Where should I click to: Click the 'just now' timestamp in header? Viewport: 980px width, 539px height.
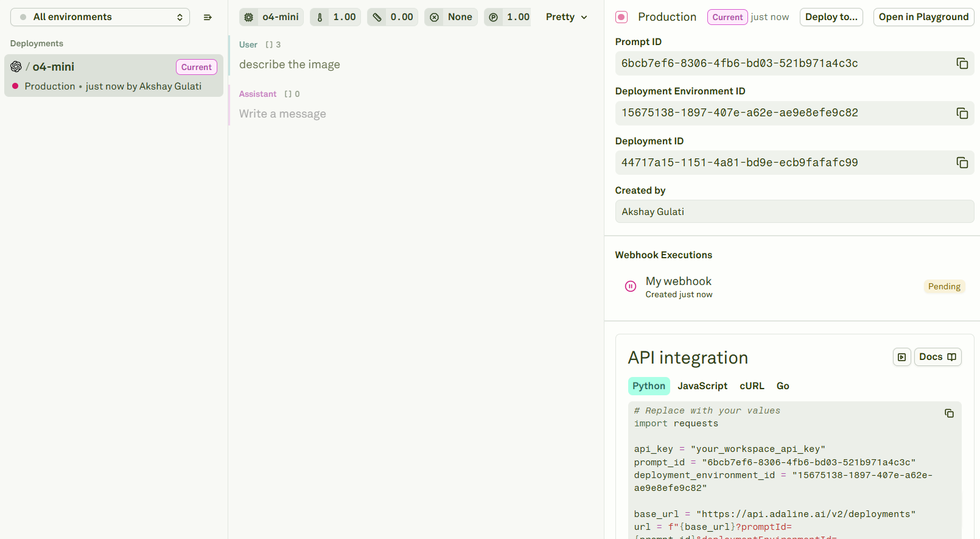pos(770,17)
